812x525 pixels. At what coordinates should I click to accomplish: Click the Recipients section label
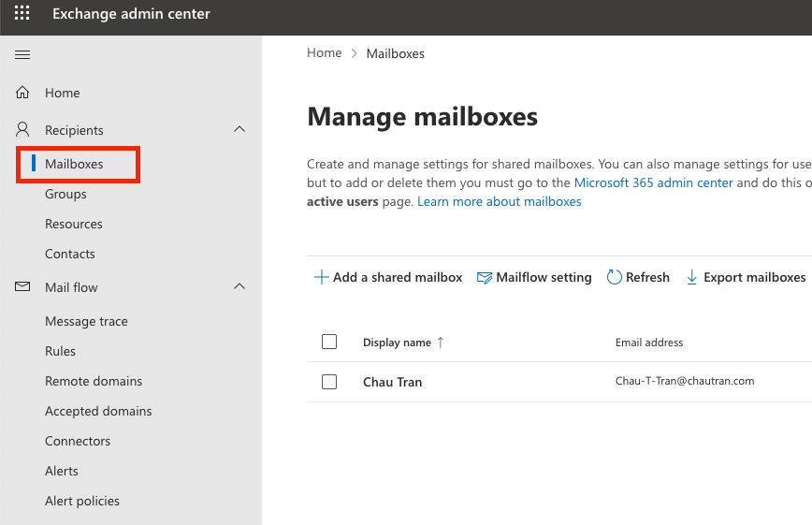(74, 130)
